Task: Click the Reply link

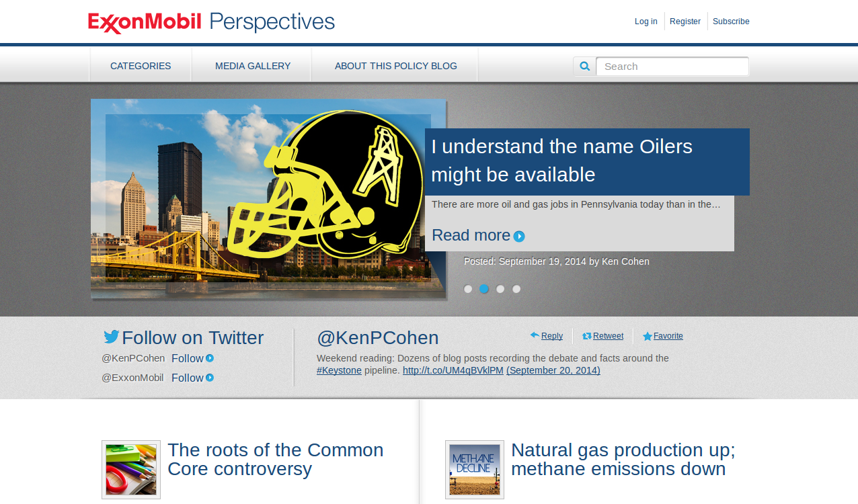Action: tap(552, 336)
